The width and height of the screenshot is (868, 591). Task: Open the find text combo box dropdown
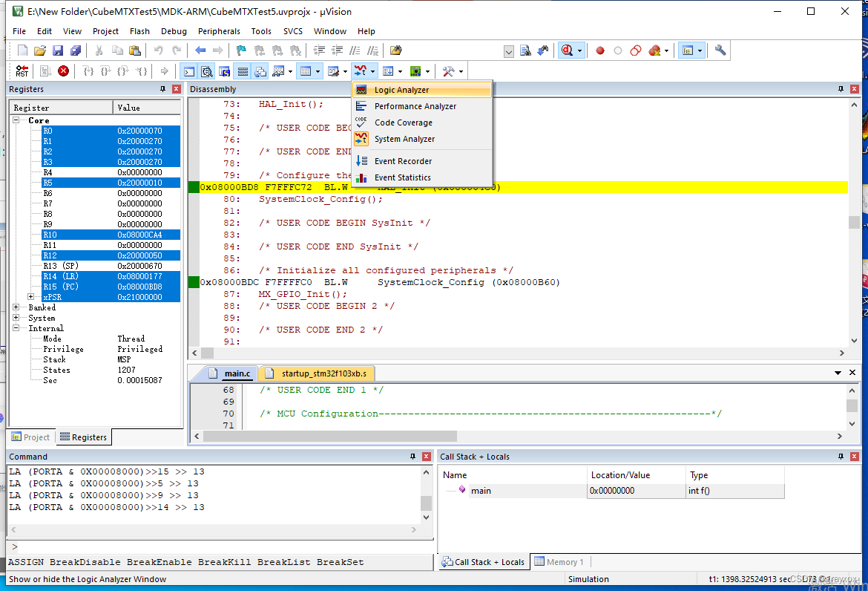(509, 51)
